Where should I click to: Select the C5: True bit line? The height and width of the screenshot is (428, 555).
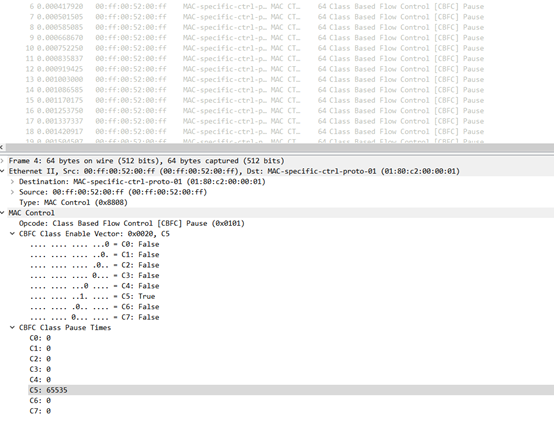point(92,296)
